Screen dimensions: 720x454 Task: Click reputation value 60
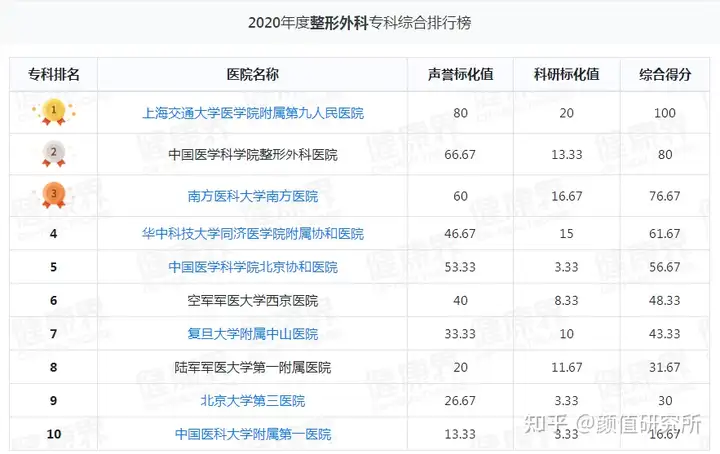461,196
